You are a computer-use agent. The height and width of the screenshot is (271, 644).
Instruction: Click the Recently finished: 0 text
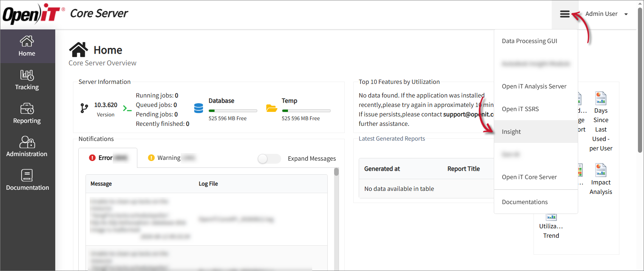(x=163, y=124)
